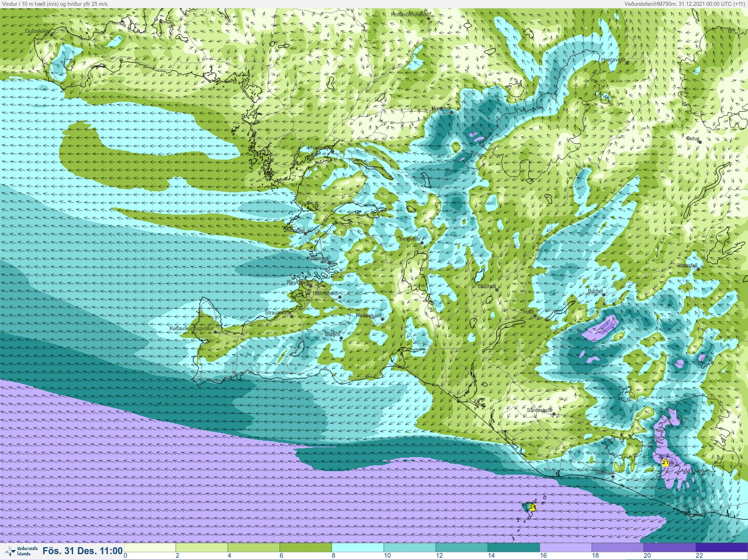Click the Hæll station label
Viewport: 748px width, 560px height.
[x=528, y=313]
